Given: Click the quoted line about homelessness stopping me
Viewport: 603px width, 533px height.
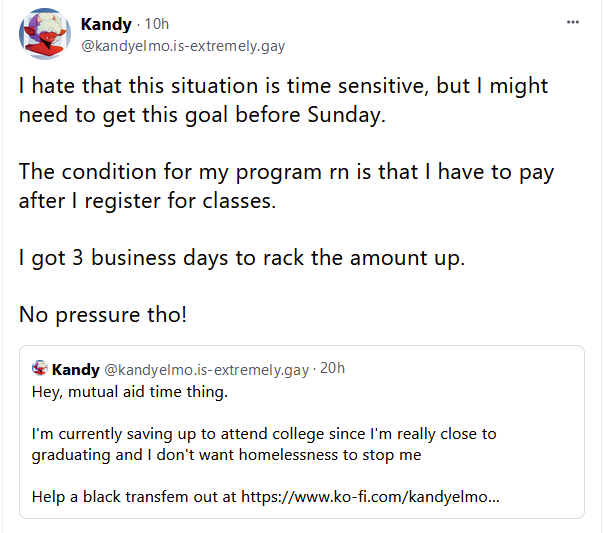Looking at the screenshot, I should click(x=227, y=455).
